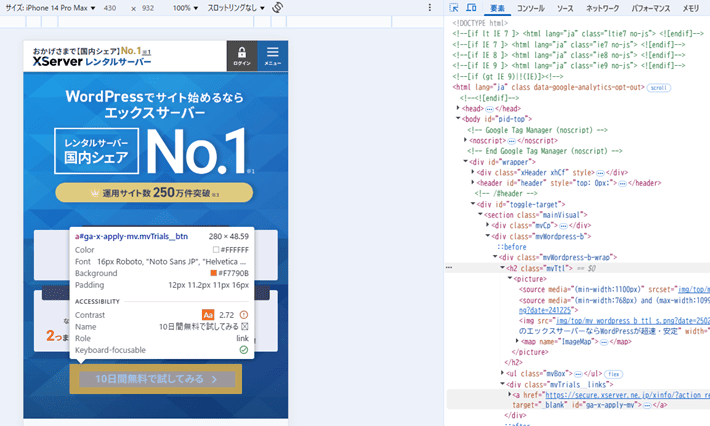
Task: Click the レンタルサーバー 国内シェア No.1 image
Action: (154, 151)
